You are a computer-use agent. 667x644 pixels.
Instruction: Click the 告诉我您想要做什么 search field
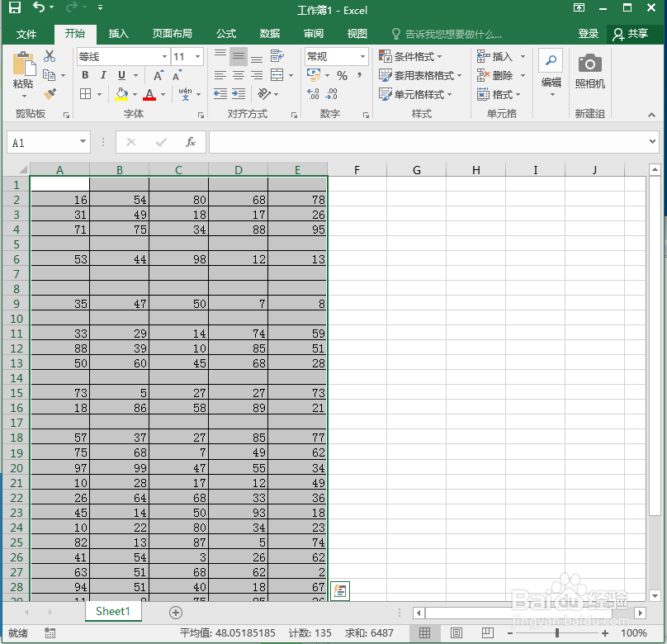pyautogui.click(x=453, y=34)
